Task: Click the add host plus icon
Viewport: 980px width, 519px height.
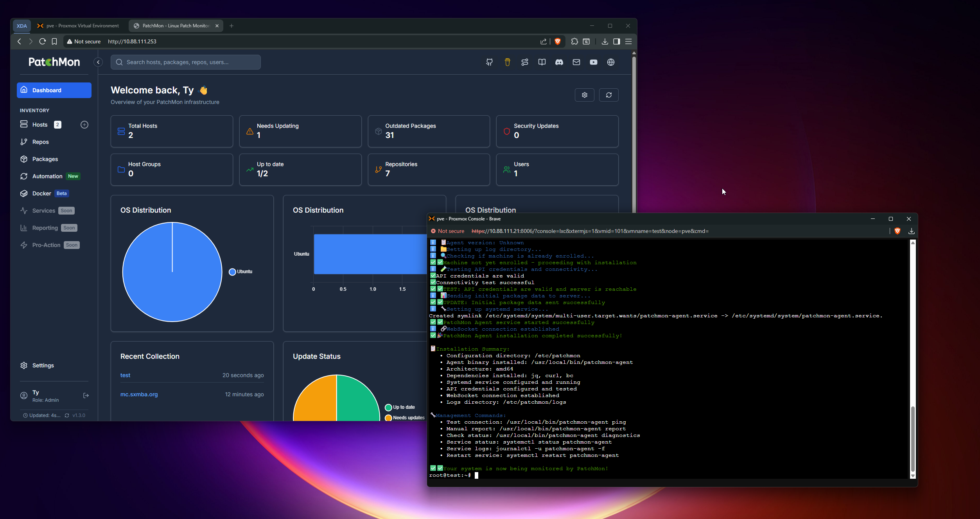Action: (x=84, y=125)
